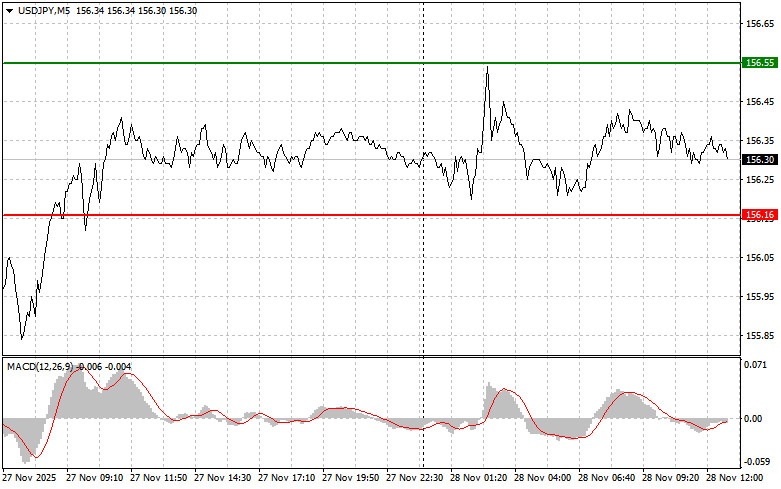Click the 27 Nov 22:30 time label
The width and height of the screenshot is (781, 489).
tap(414, 478)
